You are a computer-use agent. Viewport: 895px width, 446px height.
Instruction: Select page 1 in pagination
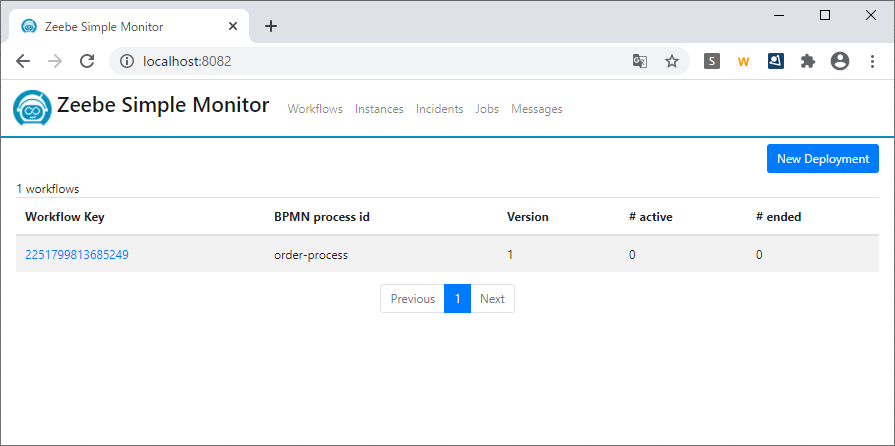(457, 299)
